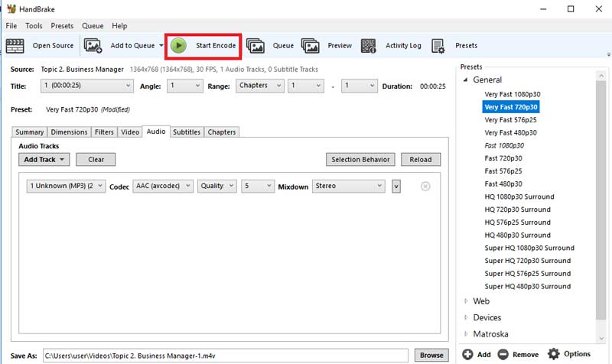The image size is (612, 364).
Task: Open the Title dropdown showing 1 (00:00:25)
Action: pos(87,86)
